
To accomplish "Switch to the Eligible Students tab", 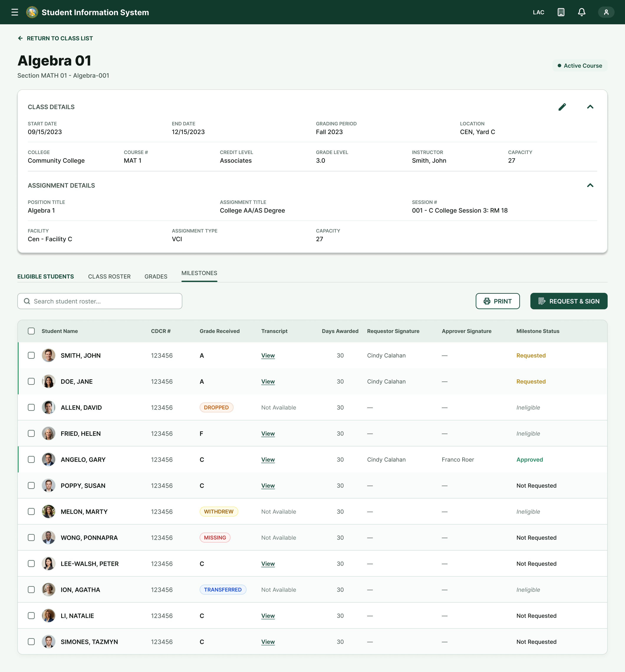I will (46, 277).
